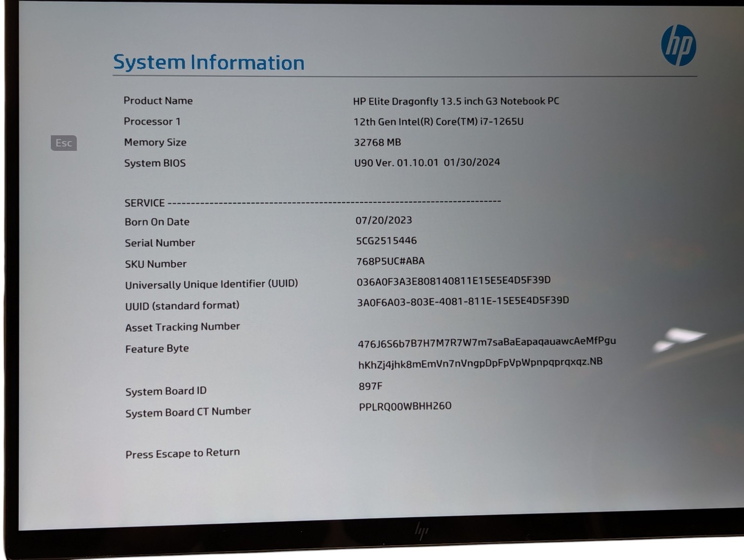Click the Processor 1 label
Image resolution: width=744 pixels, height=560 pixels.
152,121
